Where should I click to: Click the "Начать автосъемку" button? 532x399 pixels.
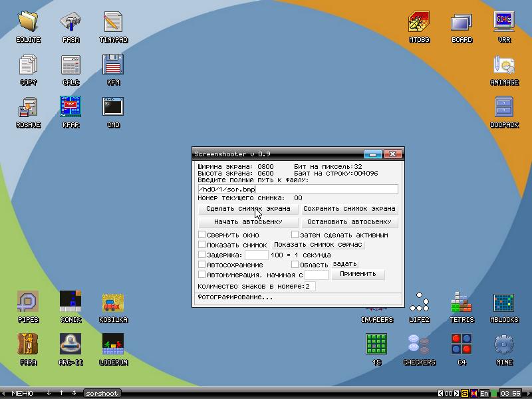(x=248, y=222)
